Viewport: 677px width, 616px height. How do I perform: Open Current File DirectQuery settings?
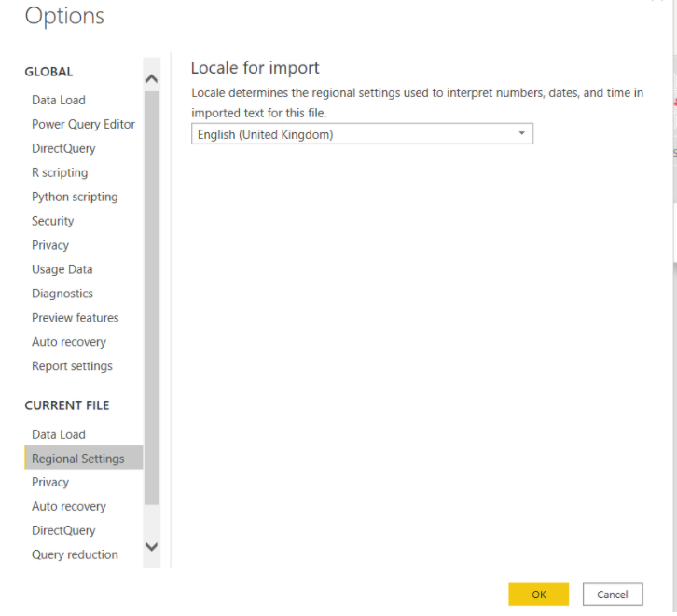click(63, 530)
